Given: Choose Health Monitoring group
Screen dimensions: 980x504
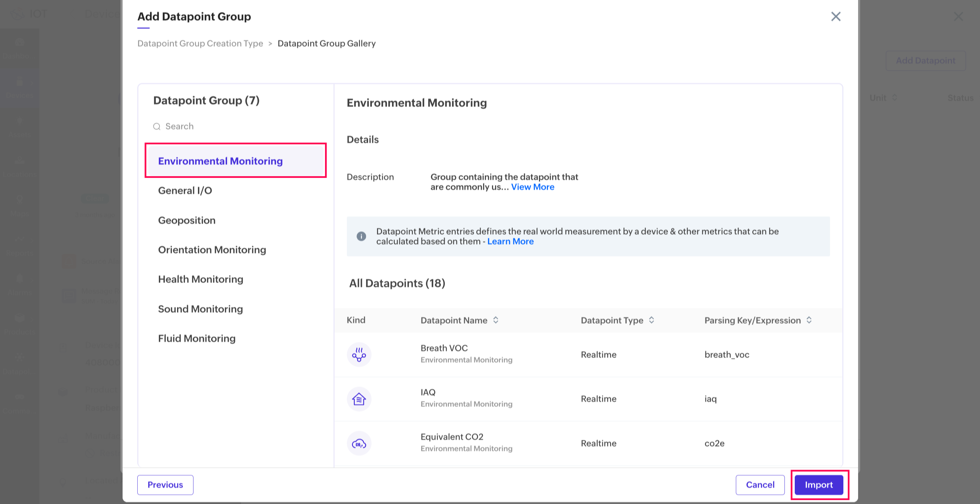Looking at the screenshot, I should (201, 279).
